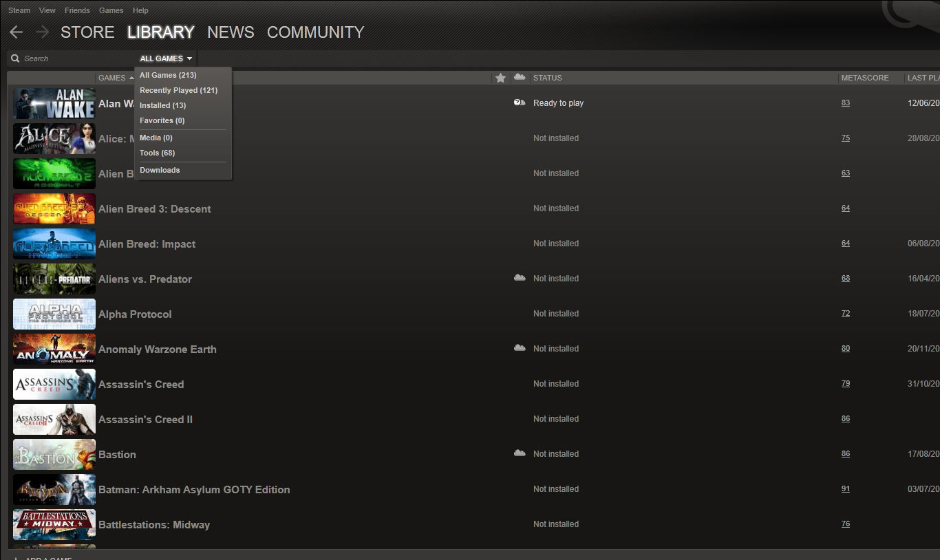Click the Batman: Arkham Asylum metascore 91 link
Screen dimensions: 940x560
[845, 489]
